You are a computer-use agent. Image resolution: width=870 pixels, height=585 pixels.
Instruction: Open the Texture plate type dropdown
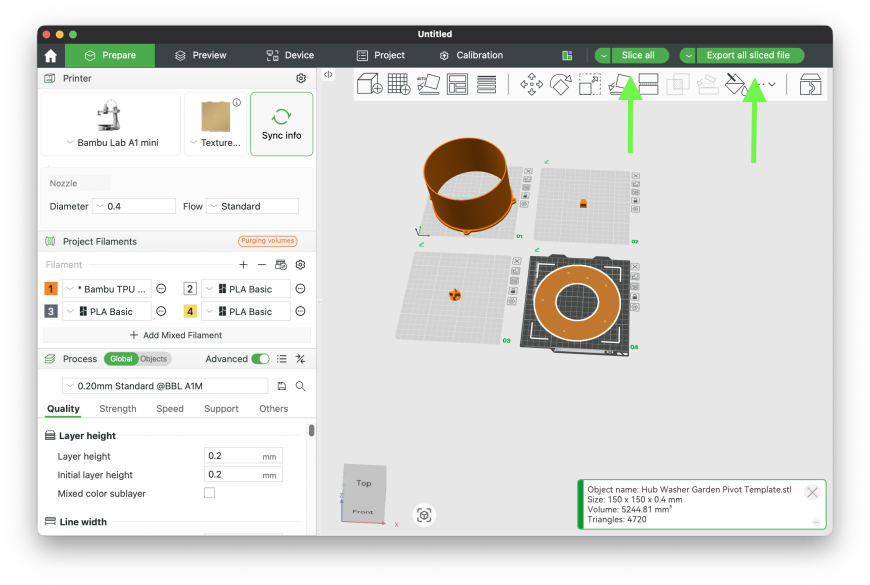tap(215, 143)
